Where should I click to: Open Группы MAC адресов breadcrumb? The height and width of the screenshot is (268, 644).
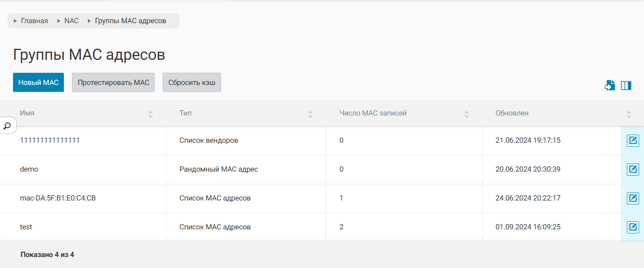pyautogui.click(x=130, y=21)
